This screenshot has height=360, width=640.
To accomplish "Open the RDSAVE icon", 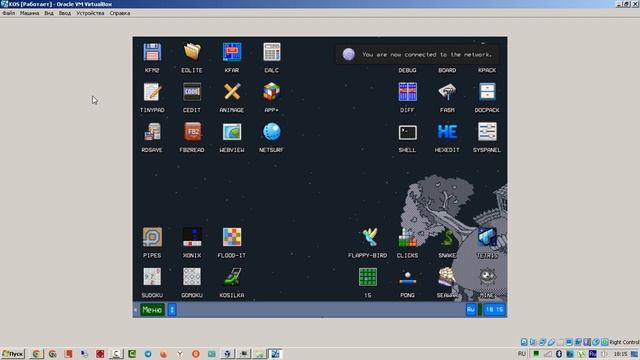I will pyautogui.click(x=152, y=132).
